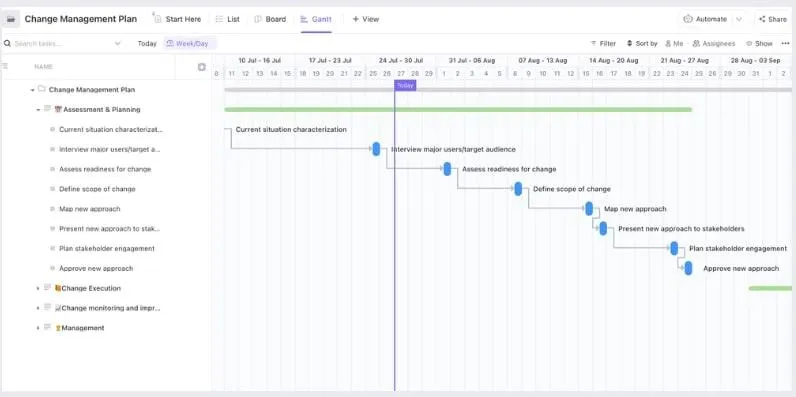
Task: Open the Board view tab
Action: (270, 19)
